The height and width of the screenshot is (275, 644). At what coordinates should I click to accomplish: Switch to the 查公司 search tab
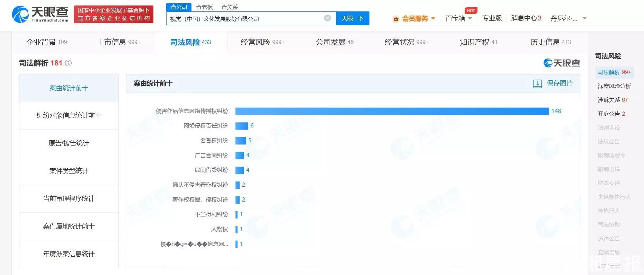179,7
